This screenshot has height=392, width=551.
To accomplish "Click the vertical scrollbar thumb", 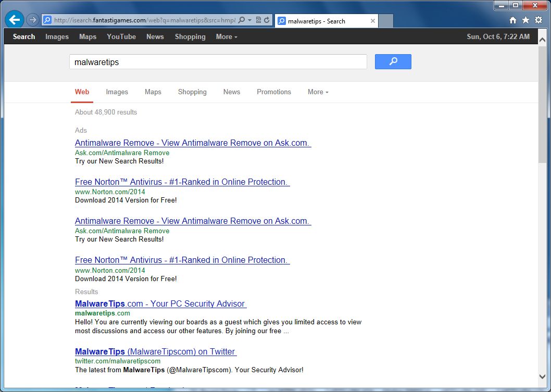I will 542,104.
